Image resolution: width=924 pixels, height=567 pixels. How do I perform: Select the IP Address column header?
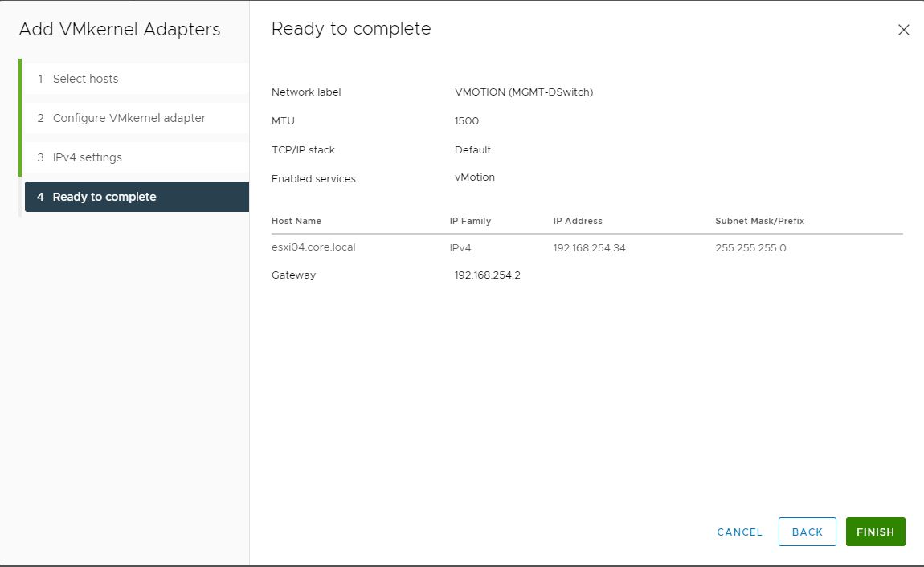578,221
